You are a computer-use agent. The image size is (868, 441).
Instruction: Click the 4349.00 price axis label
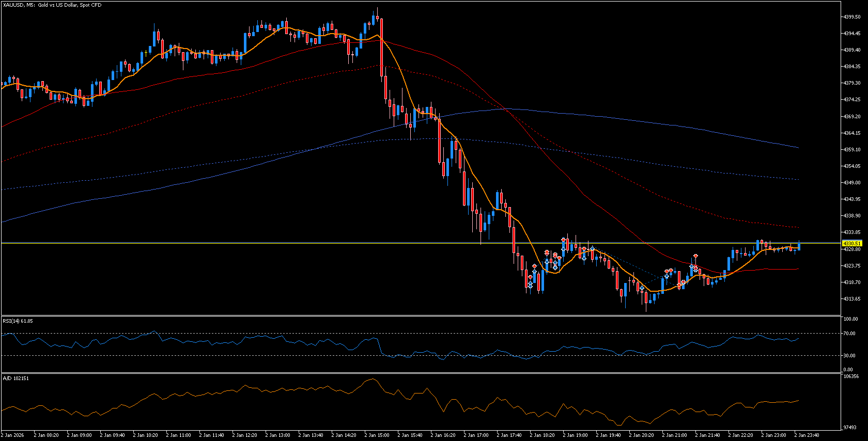852,183
